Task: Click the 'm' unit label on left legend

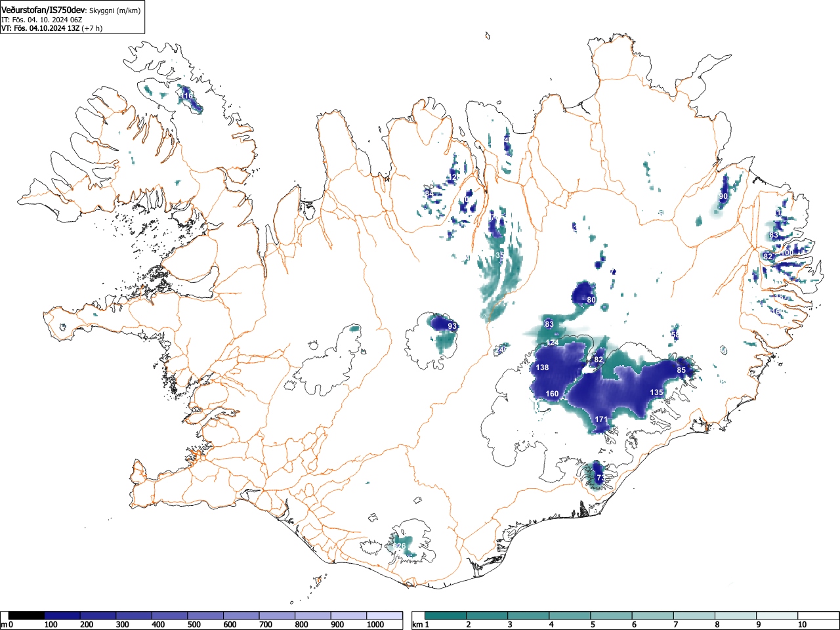Action: [x=4, y=625]
